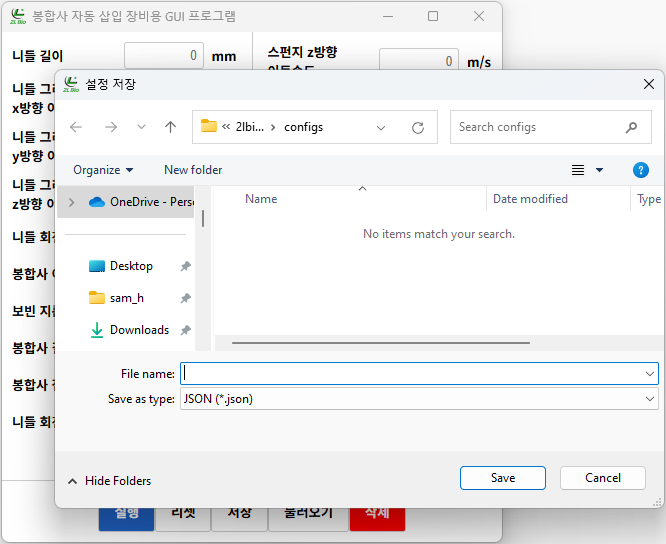Collapse the pane with Hide Folders
Image resolution: width=666 pixels, height=544 pixels.
click(x=108, y=481)
